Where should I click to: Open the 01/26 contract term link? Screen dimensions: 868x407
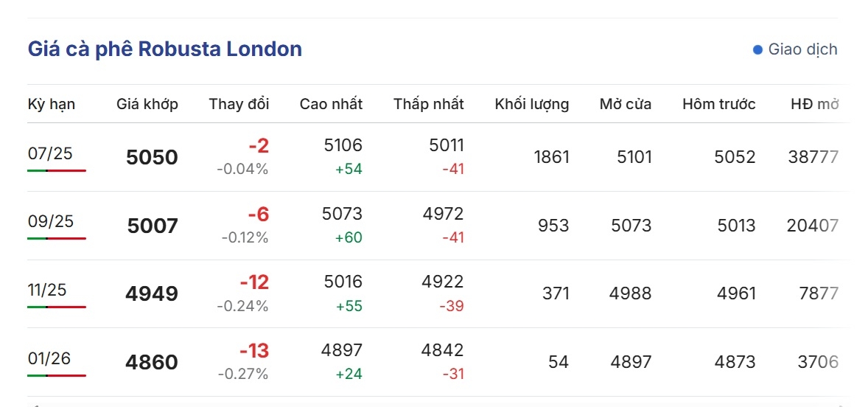(49, 358)
